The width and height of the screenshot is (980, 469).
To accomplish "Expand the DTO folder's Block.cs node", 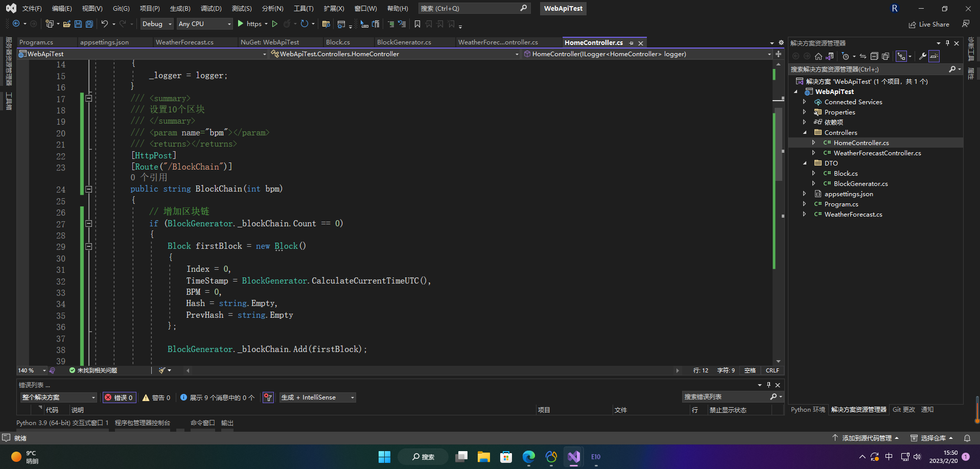I will tap(814, 174).
